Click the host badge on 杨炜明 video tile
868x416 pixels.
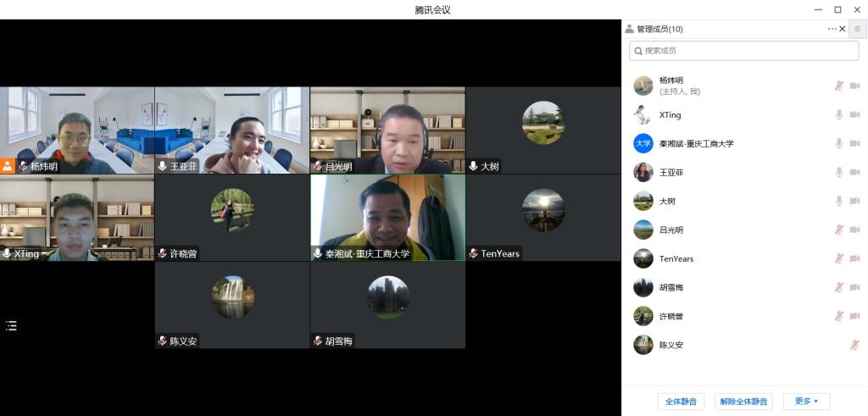8,166
